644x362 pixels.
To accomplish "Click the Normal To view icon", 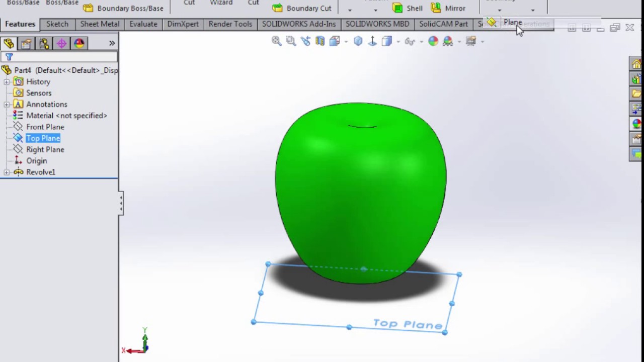I will pyautogui.click(x=372, y=41).
